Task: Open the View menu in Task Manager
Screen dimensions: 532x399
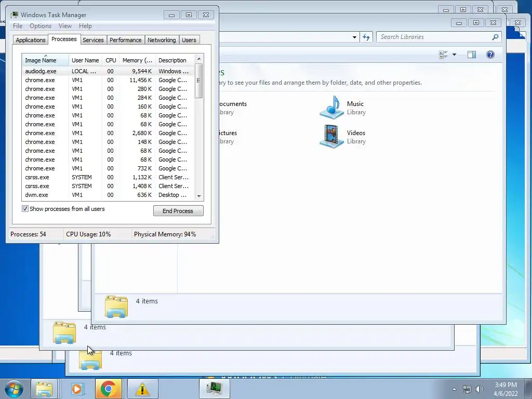Action: click(65, 26)
